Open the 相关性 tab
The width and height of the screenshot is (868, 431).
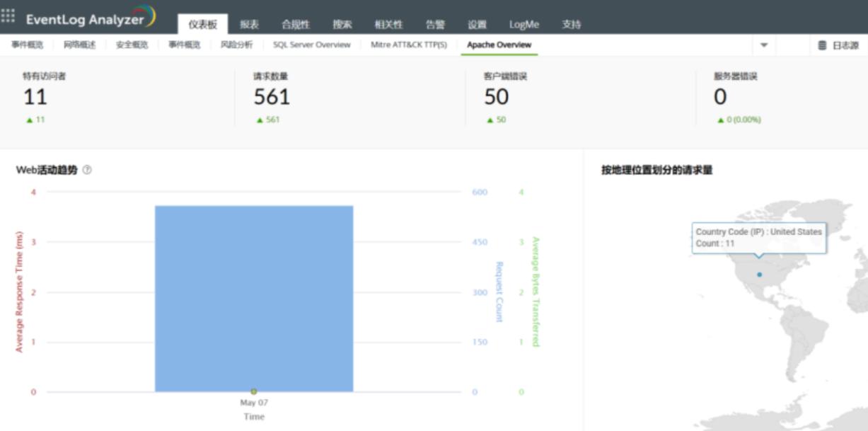pyautogui.click(x=388, y=24)
